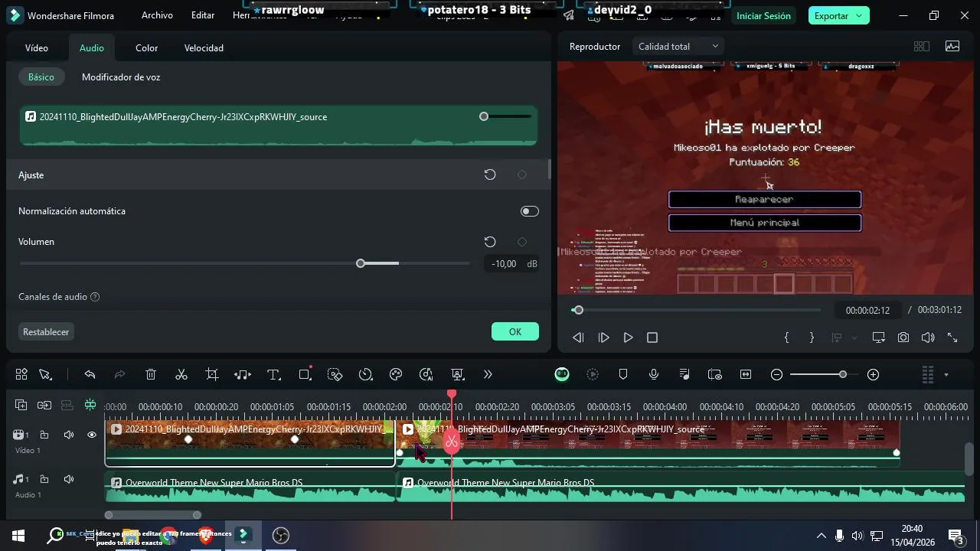This screenshot has height=551, width=980.
Task: Undo the last action in timeline toolbar
Action: [90, 374]
